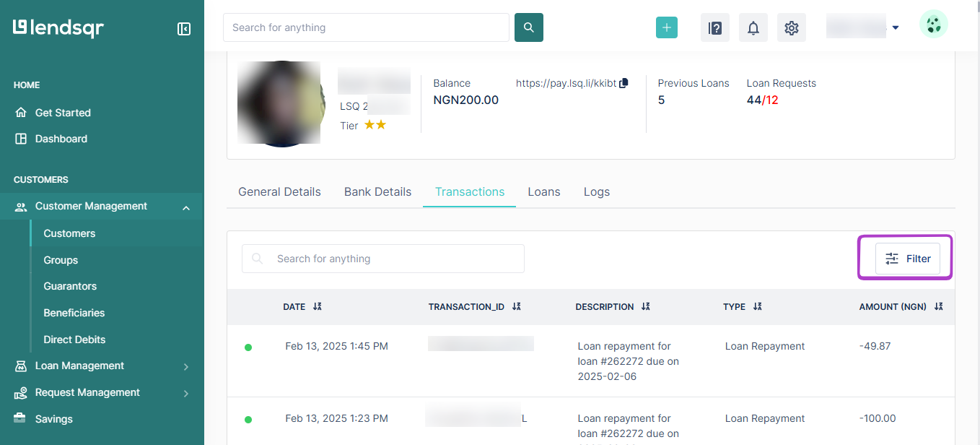The width and height of the screenshot is (980, 445).
Task: Click the green status dot for 1:23 PM transaction
Action: point(248,419)
